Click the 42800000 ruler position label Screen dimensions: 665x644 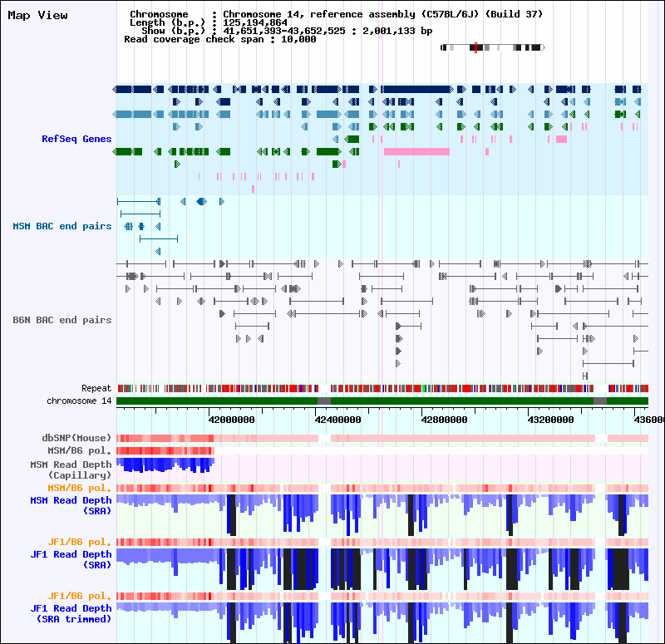pos(445,420)
